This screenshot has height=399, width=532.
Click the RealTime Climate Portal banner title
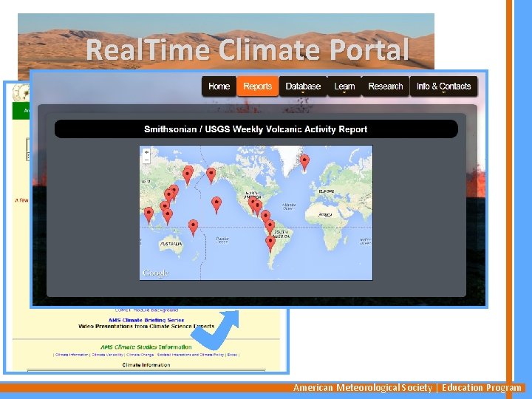coord(248,50)
